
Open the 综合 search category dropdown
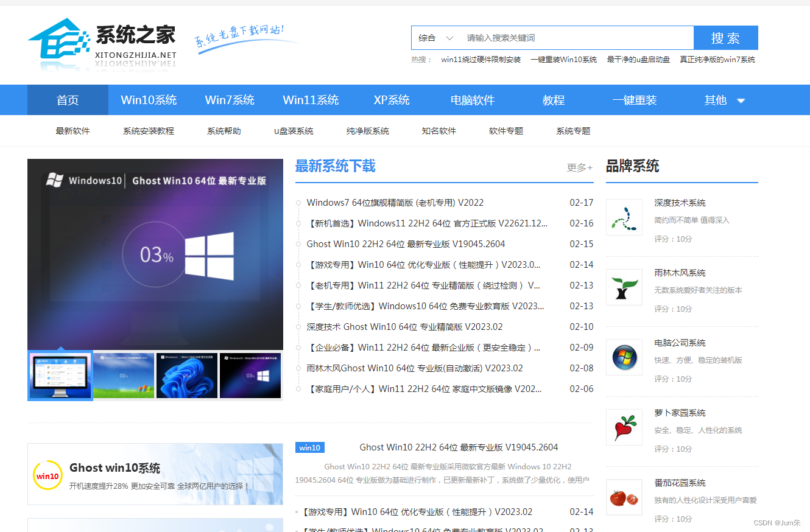coord(435,38)
